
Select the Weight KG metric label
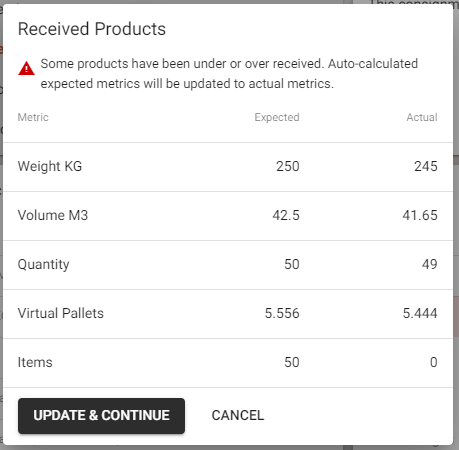pyautogui.click(x=50, y=166)
